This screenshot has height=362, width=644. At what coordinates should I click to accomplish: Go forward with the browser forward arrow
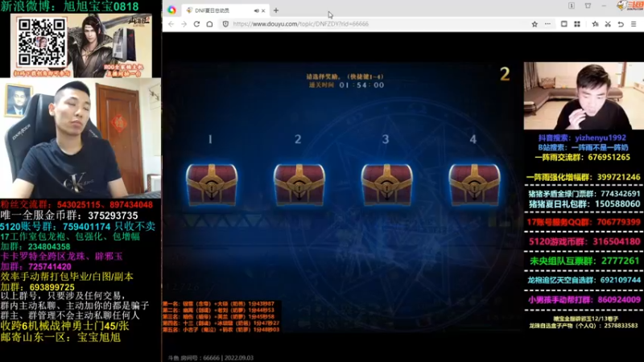[x=184, y=24]
